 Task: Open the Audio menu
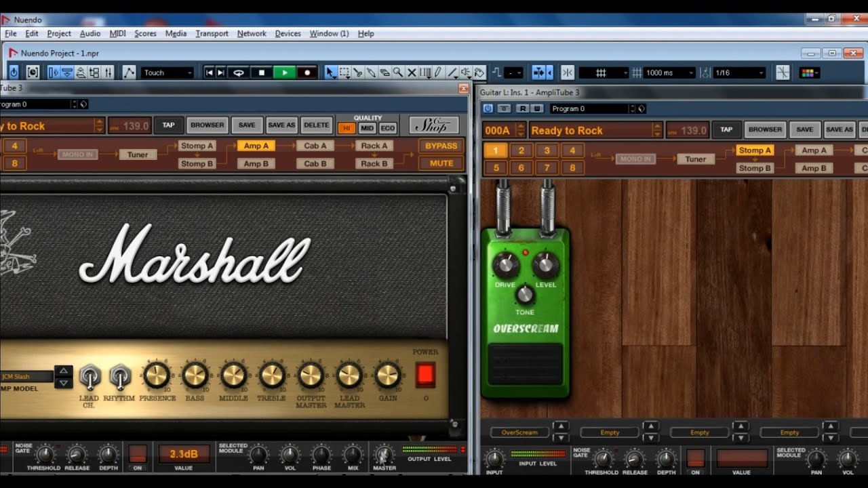pos(90,33)
